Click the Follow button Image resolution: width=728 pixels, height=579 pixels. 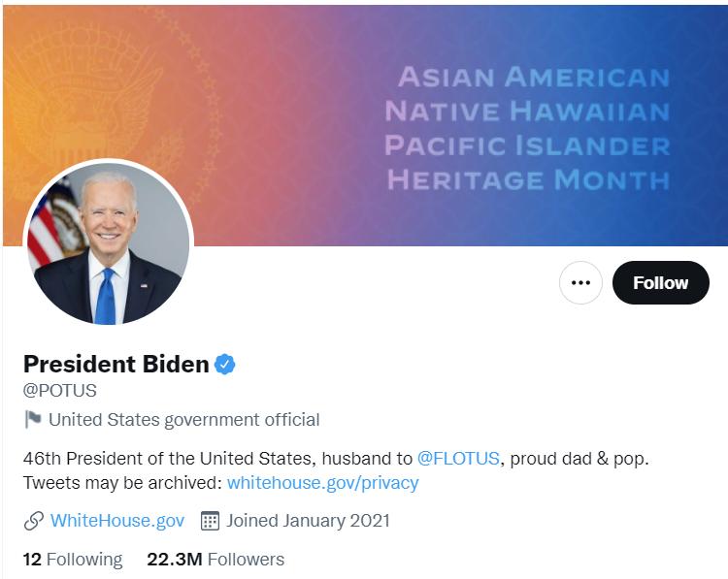pyautogui.click(x=660, y=283)
